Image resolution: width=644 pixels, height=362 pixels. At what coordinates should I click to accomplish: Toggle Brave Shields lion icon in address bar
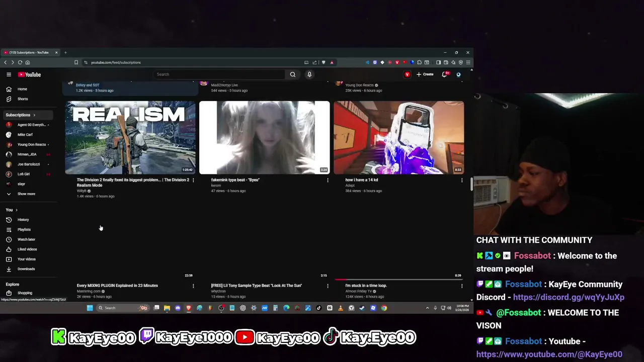324,62
